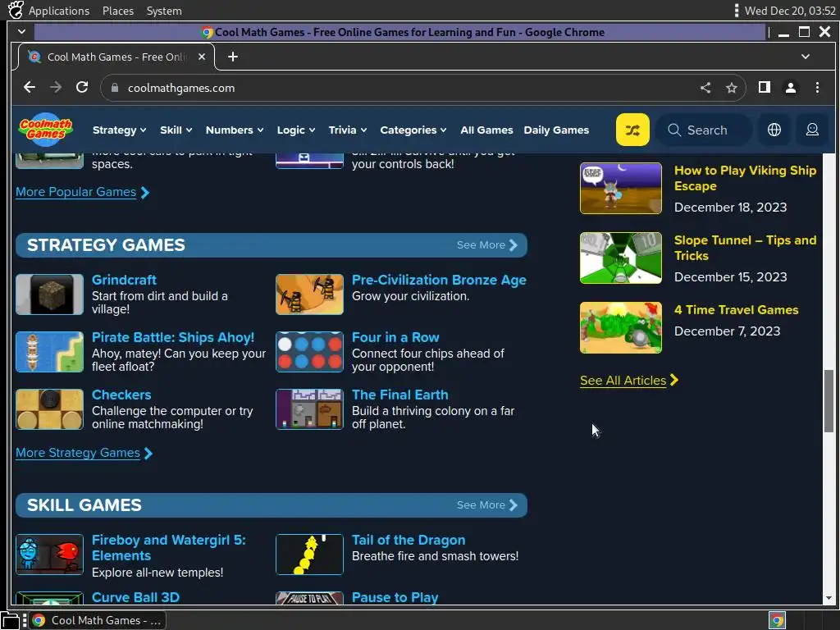Go back with the browser back arrow
This screenshot has width=840, height=630.
coord(30,87)
